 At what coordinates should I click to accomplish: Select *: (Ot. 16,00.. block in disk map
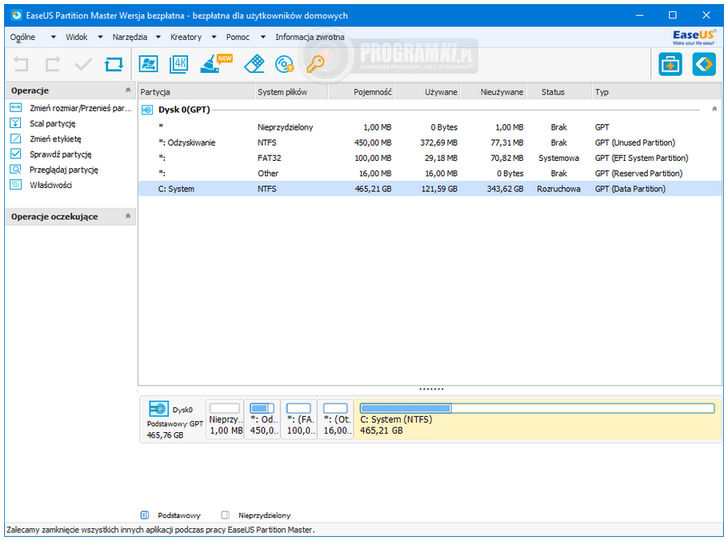[x=336, y=419]
